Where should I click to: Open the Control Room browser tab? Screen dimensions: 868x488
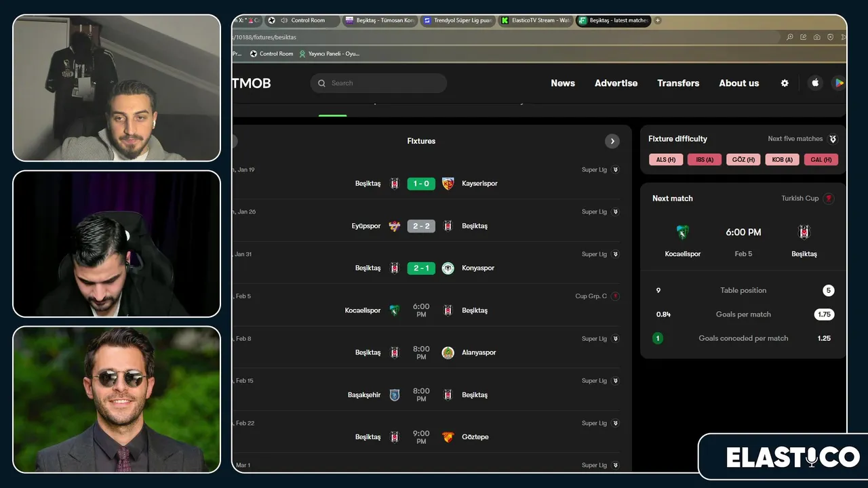tap(302, 20)
